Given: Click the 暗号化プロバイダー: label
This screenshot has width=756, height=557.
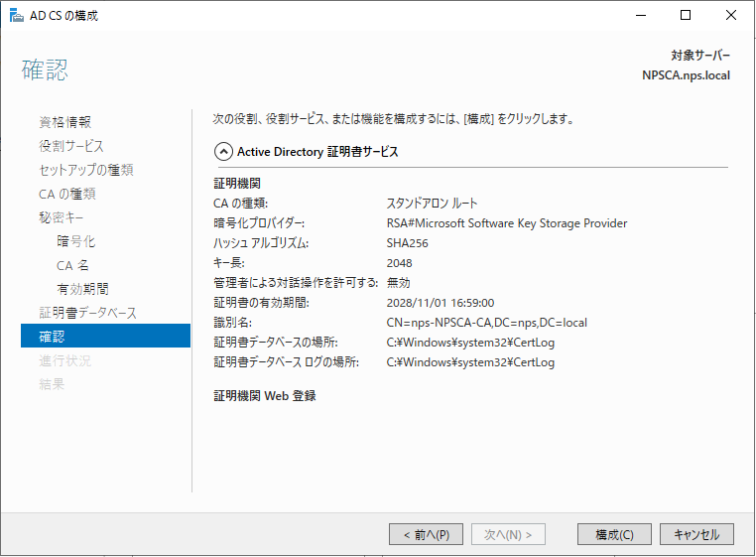Looking at the screenshot, I should 259,223.
